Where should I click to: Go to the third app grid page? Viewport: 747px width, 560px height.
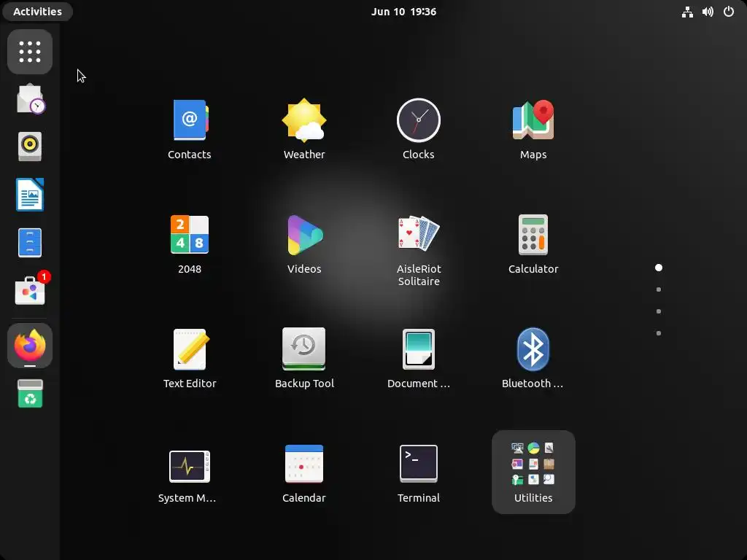pyautogui.click(x=659, y=311)
